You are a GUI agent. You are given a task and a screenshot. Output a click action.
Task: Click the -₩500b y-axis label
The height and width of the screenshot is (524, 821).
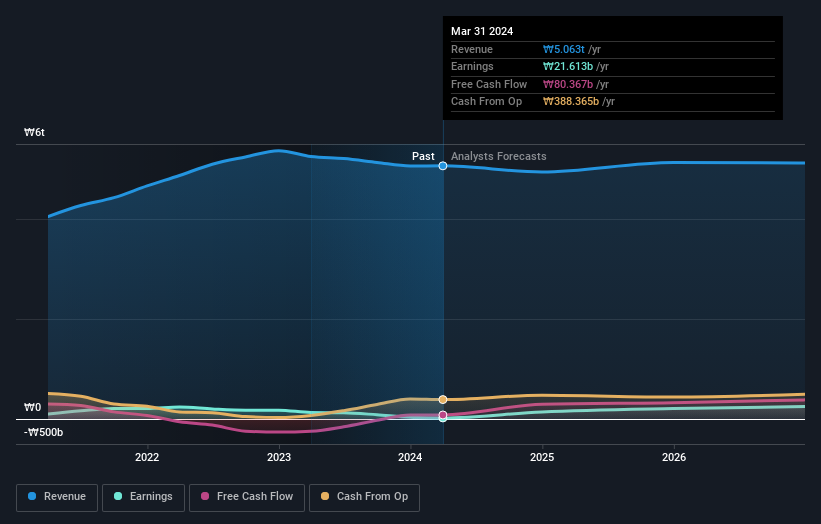(x=43, y=432)
